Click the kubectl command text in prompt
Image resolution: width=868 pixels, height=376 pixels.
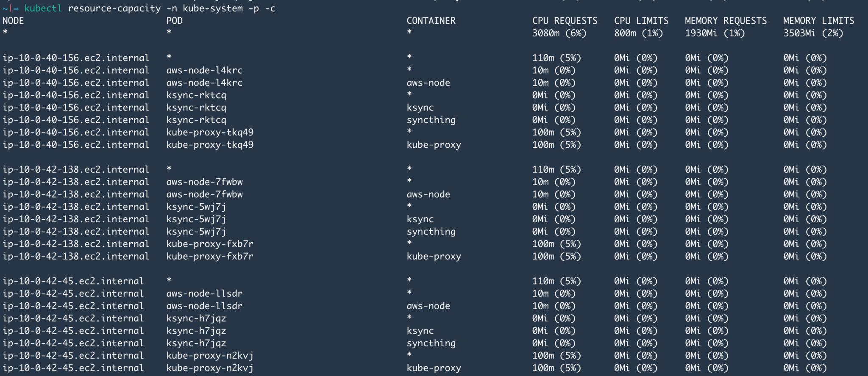[150, 8]
